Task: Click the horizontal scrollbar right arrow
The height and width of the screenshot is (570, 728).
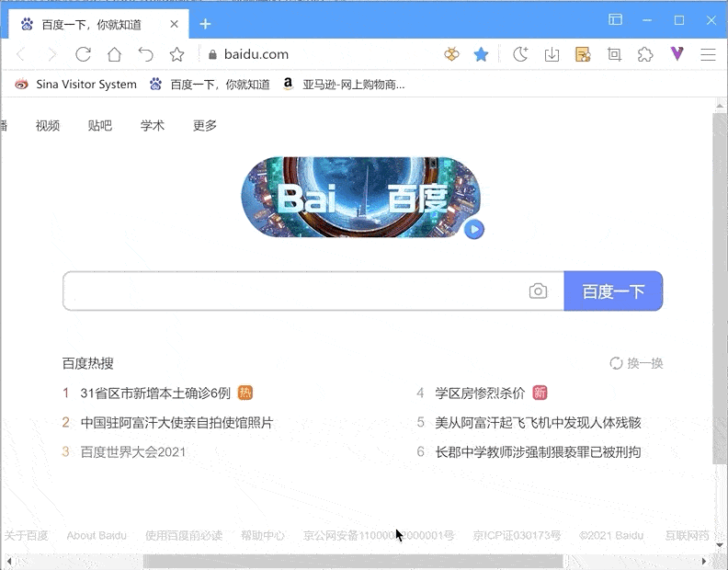Action: click(704, 561)
